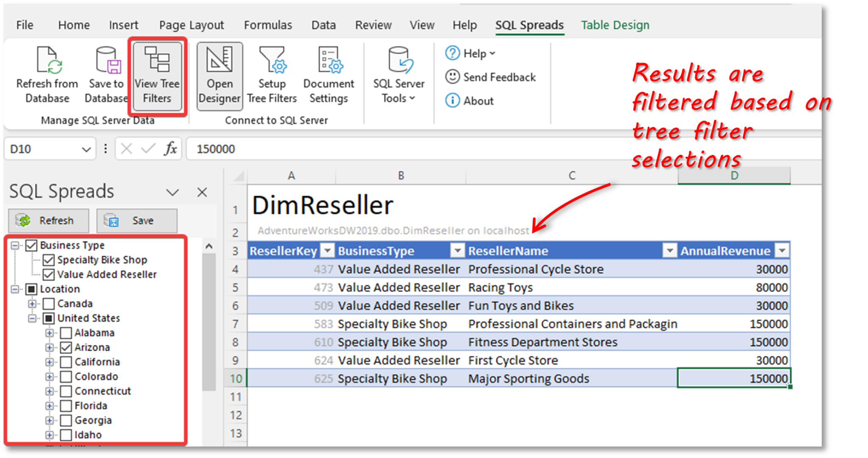Open the Formulas ribbon tab

[268, 25]
